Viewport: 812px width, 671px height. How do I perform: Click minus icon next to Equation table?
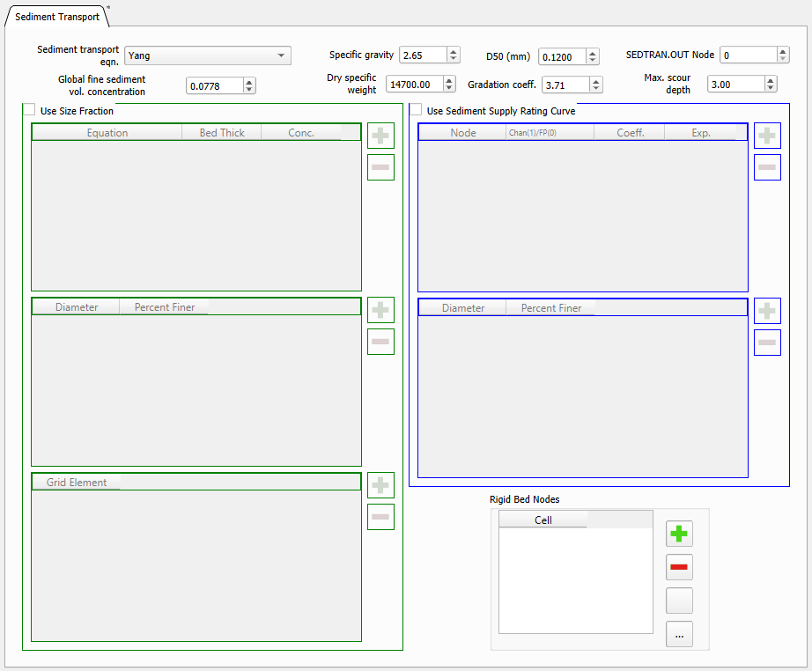coord(380,167)
